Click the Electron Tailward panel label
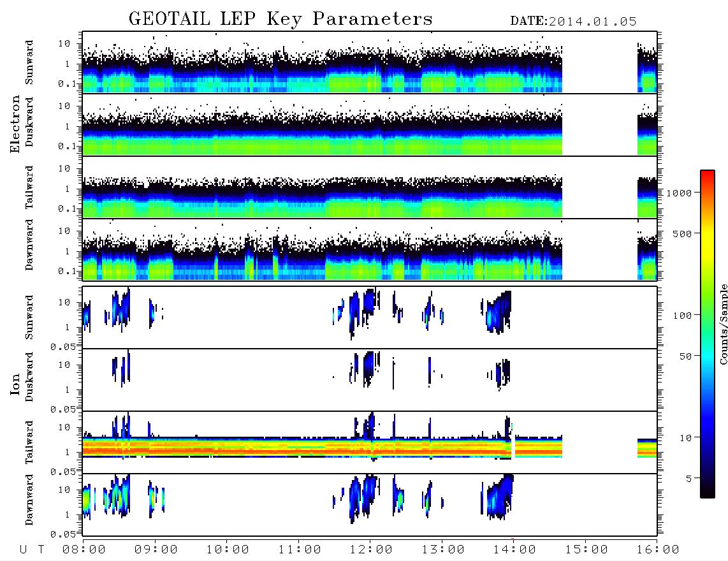This screenshot has width=728, height=561. tap(29, 187)
